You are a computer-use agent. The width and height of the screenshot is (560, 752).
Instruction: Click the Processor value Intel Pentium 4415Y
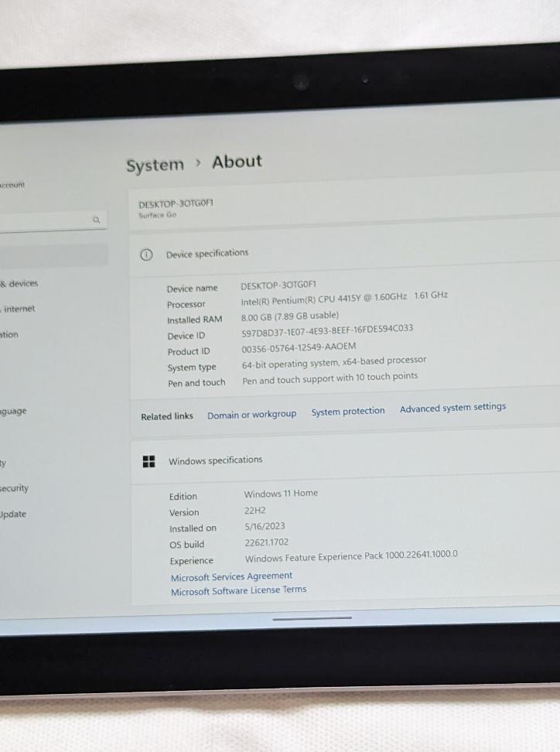point(344,299)
